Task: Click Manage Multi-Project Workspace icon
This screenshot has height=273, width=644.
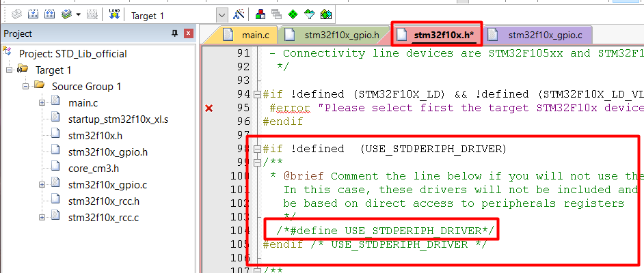Action: (276, 15)
